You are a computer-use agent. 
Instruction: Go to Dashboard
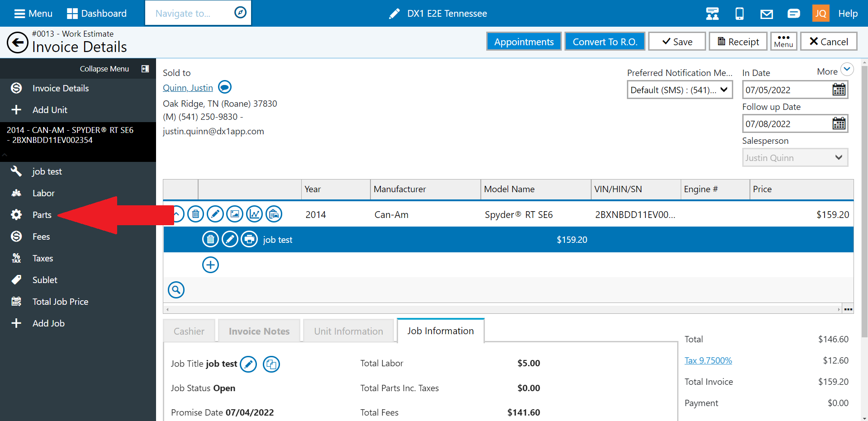97,14
